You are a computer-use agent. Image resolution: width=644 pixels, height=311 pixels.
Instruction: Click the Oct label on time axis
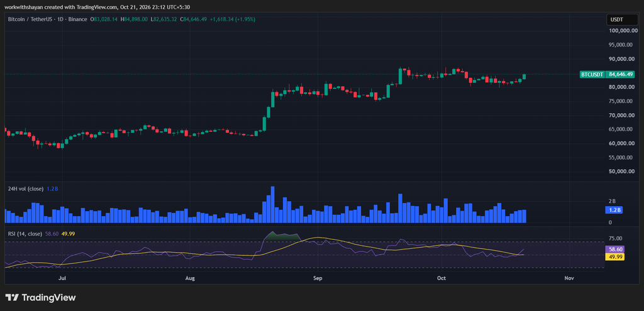point(441,278)
